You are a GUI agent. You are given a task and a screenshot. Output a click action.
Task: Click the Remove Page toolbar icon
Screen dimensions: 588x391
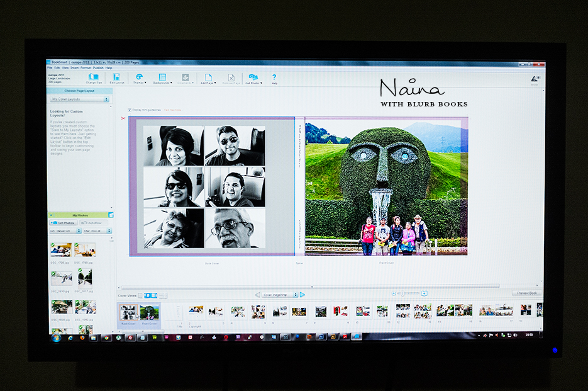tap(231, 79)
